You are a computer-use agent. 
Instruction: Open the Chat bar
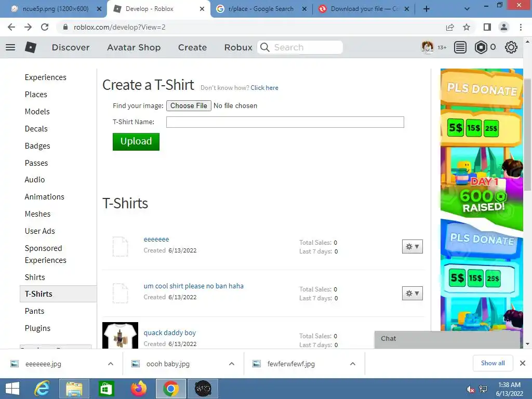tap(447, 340)
